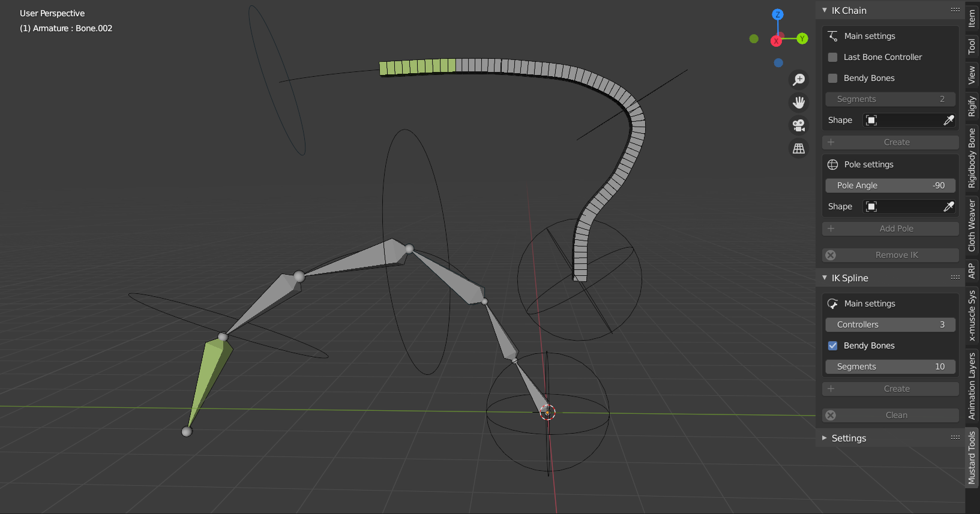Collapse the IK Spline panel

[x=825, y=278]
